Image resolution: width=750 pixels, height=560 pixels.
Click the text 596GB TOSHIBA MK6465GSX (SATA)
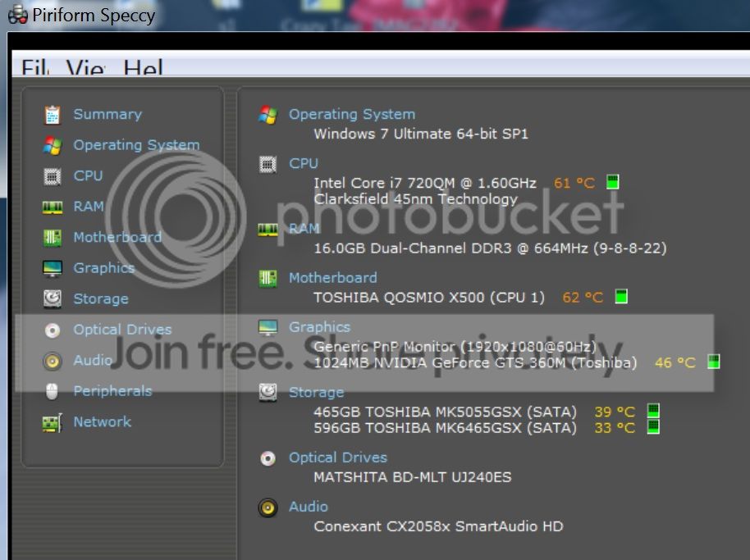pyautogui.click(x=446, y=428)
